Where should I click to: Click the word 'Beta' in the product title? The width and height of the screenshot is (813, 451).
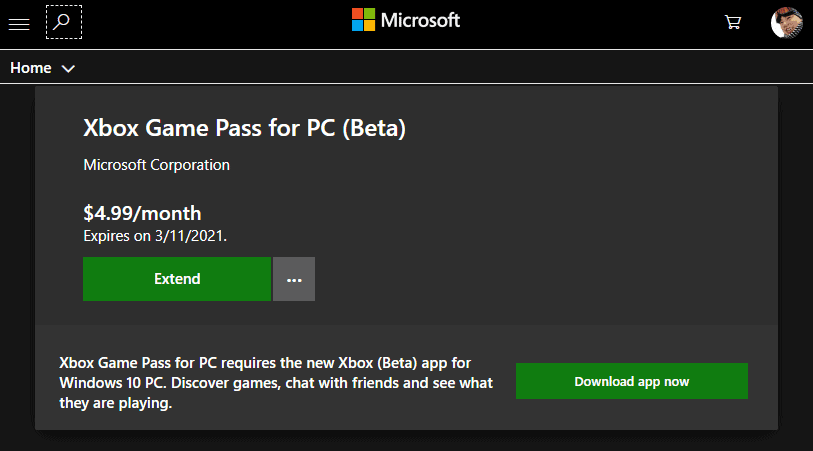(x=373, y=128)
